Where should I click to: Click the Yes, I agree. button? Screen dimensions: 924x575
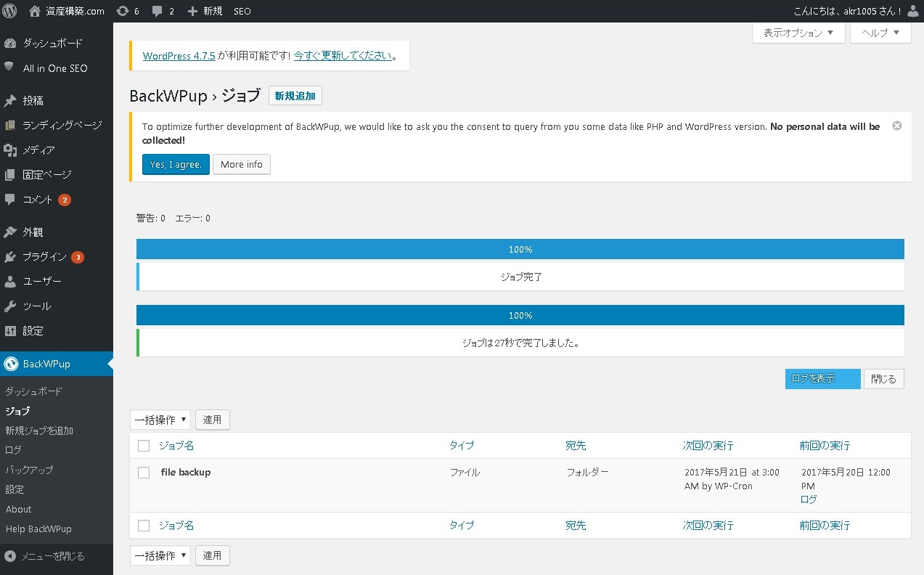tap(176, 165)
